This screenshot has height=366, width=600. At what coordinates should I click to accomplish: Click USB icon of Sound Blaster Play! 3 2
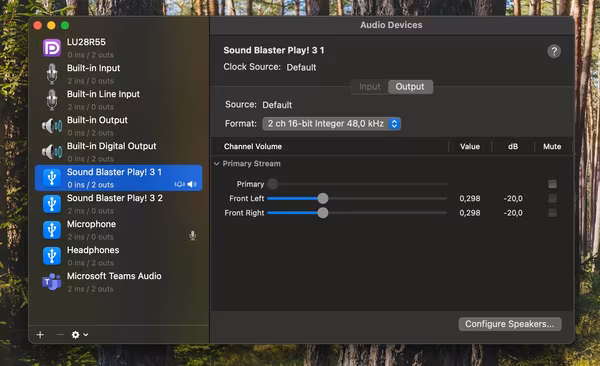coord(52,204)
